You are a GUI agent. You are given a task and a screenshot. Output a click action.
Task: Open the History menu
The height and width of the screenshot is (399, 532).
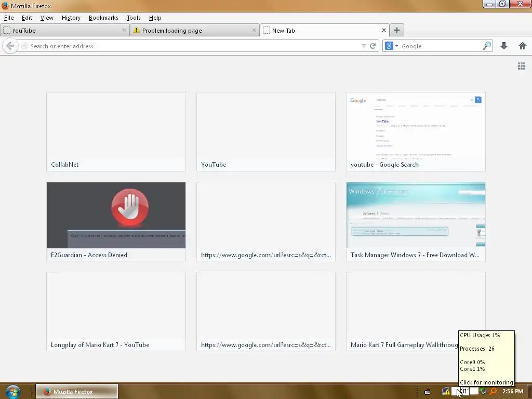[x=71, y=18]
